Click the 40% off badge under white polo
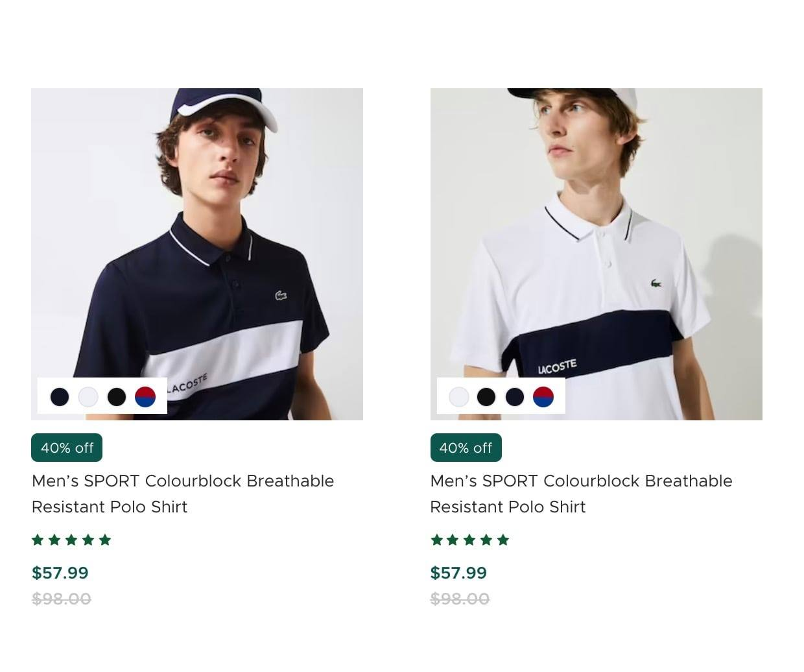This screenshot has width=804, height=672. pos(466,448)
